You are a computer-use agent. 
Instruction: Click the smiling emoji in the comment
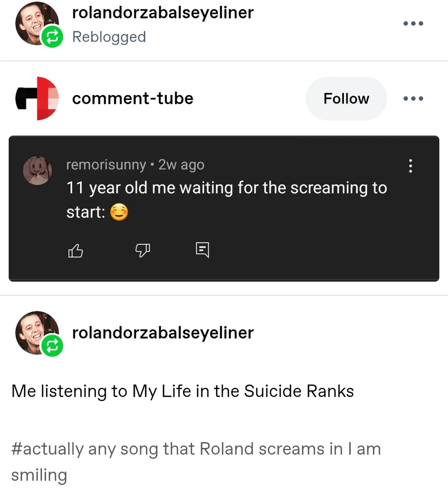point(118,213)
